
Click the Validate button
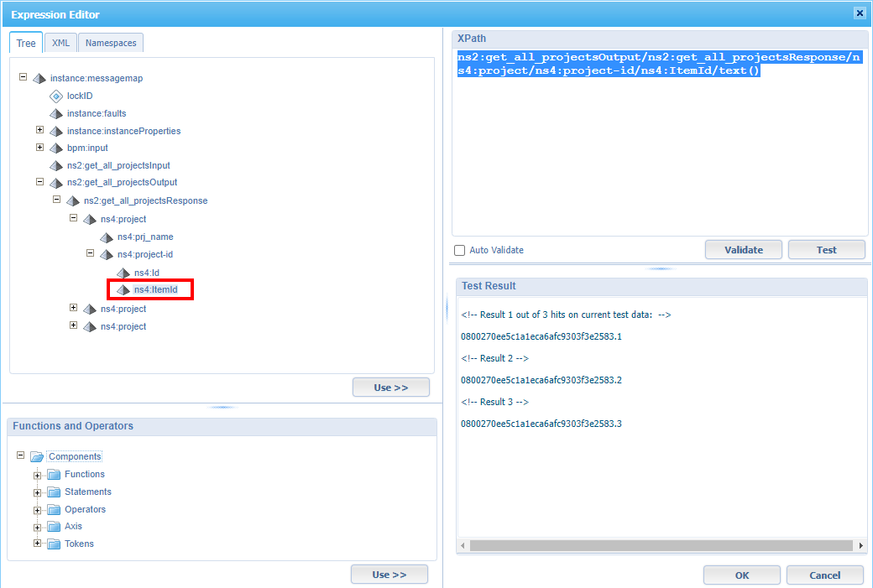tap(742, 249)
